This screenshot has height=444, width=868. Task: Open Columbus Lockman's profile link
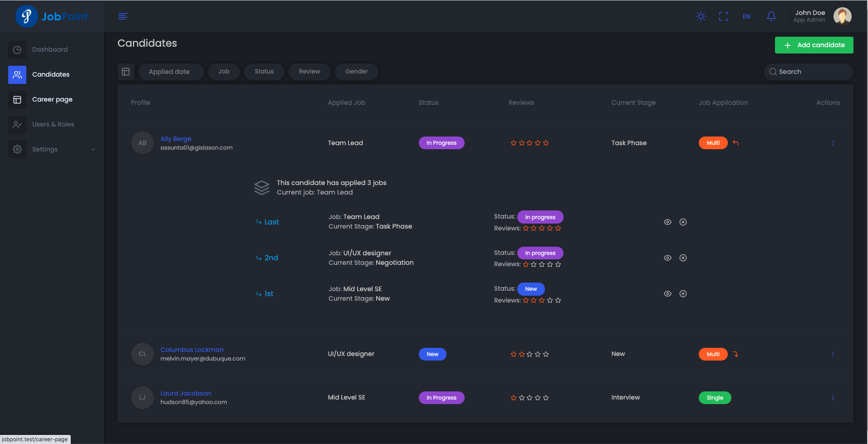(x=192, y=350)
